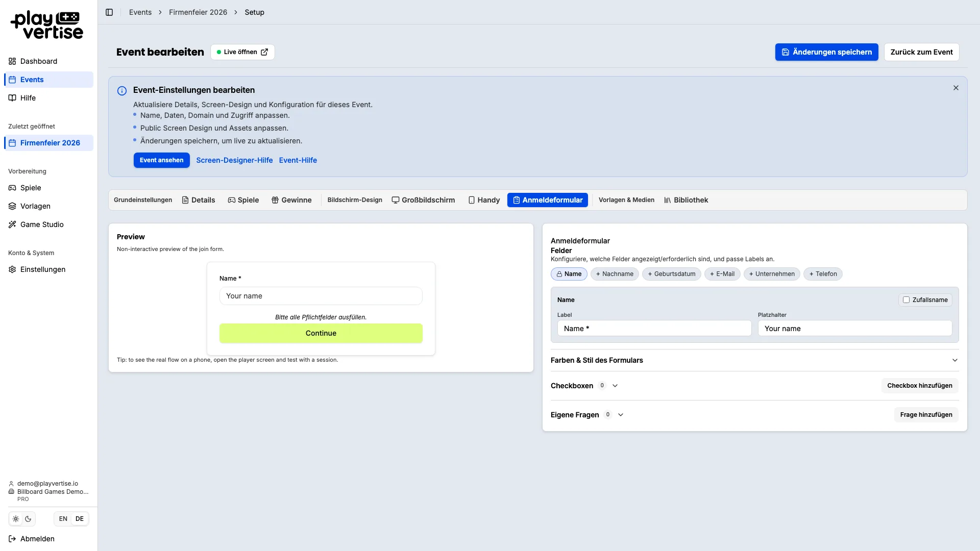Viewport: 980px width, 551px height.
Task: Open Hilfe in the sidebar
Action: [x=48, y=98]
